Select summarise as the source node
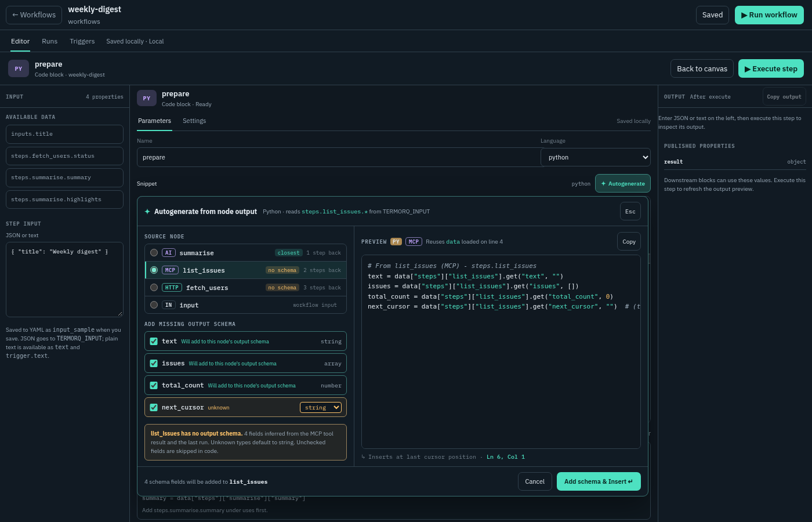This screenshot has width=812, height=522. point(154,253)
